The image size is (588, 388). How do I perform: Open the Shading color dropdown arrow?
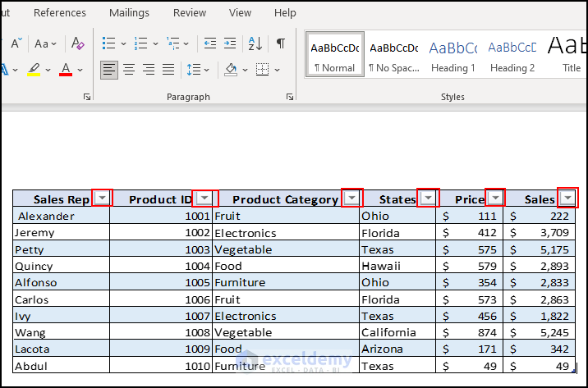245,70
